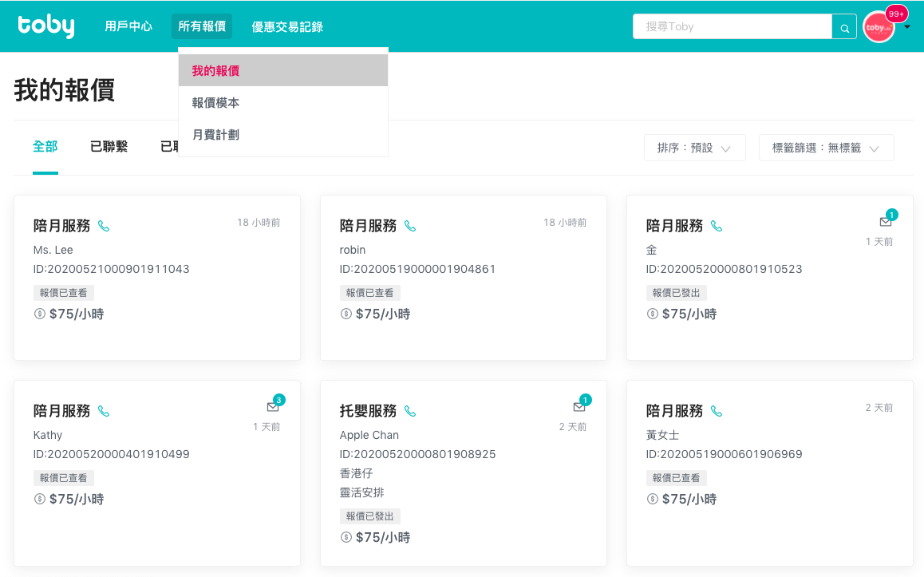
Task: Click the Toby logo in header
Action: [x=46, y=26]
